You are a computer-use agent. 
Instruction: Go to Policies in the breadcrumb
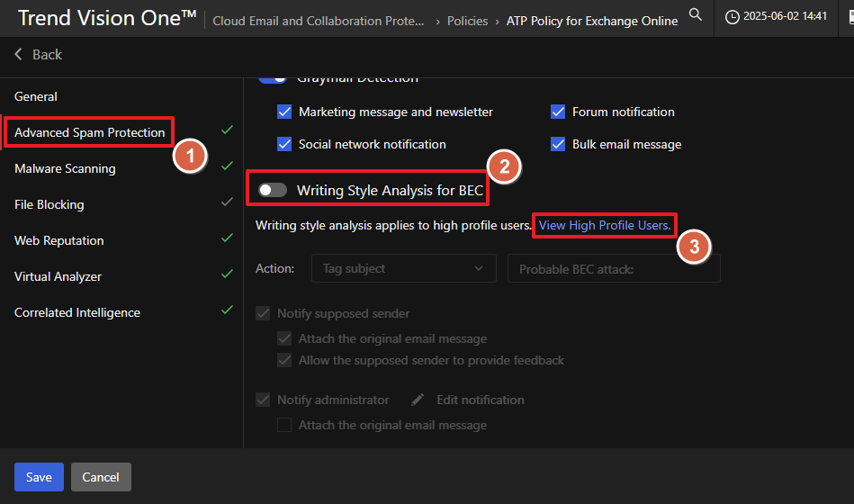(467, 21)
